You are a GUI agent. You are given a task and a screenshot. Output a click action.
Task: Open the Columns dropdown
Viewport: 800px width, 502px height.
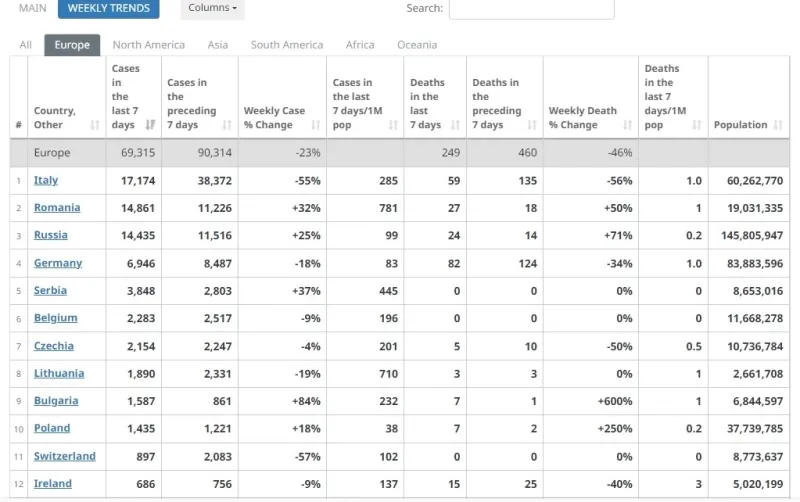pyautogui.click(x=212, y=8)
